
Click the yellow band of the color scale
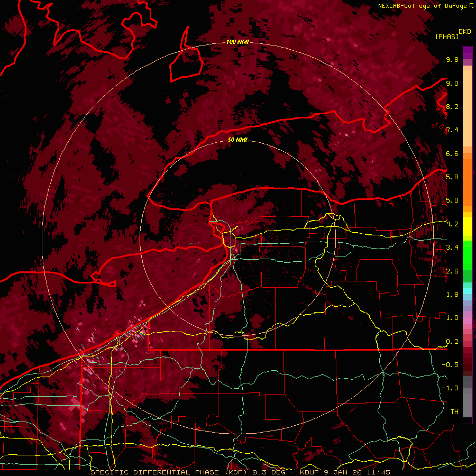pos(467,226)
